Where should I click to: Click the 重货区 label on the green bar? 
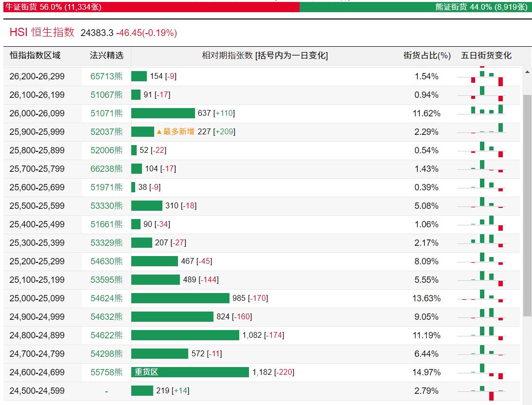tap(146, 372)
